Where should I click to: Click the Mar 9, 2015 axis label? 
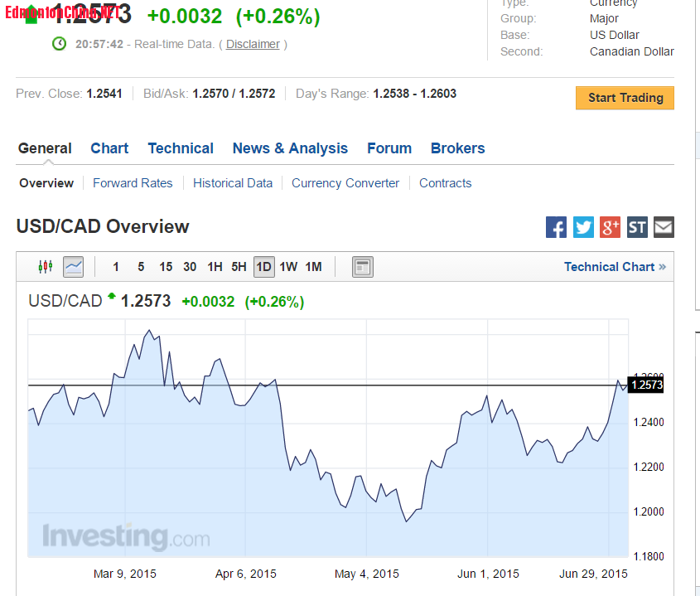125,574
